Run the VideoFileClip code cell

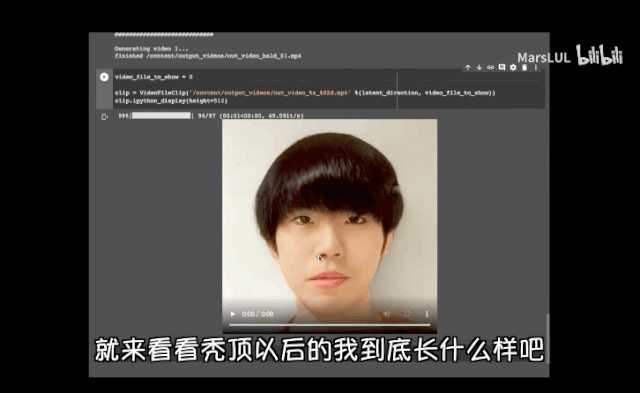104,77
